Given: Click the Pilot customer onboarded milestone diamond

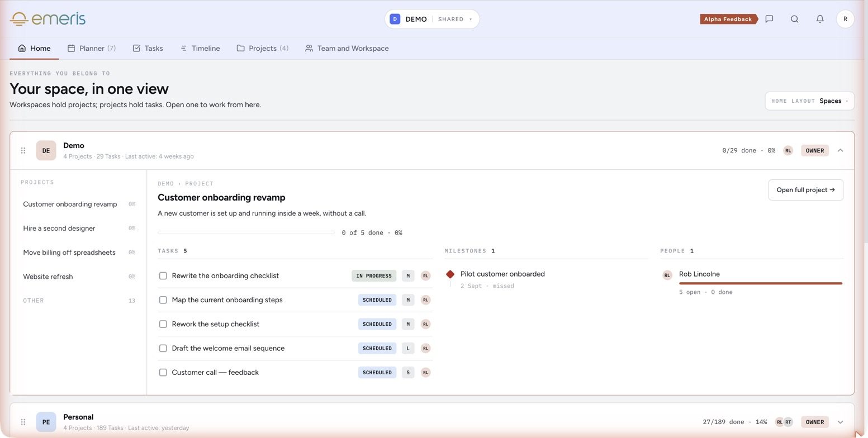Looking at the screenshot, I should (450, 274).
